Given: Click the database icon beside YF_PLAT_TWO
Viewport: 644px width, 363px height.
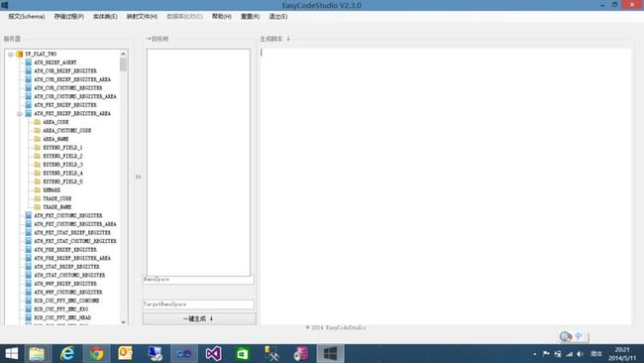Looking at the screenshot, I should click(x=19, y=54).
